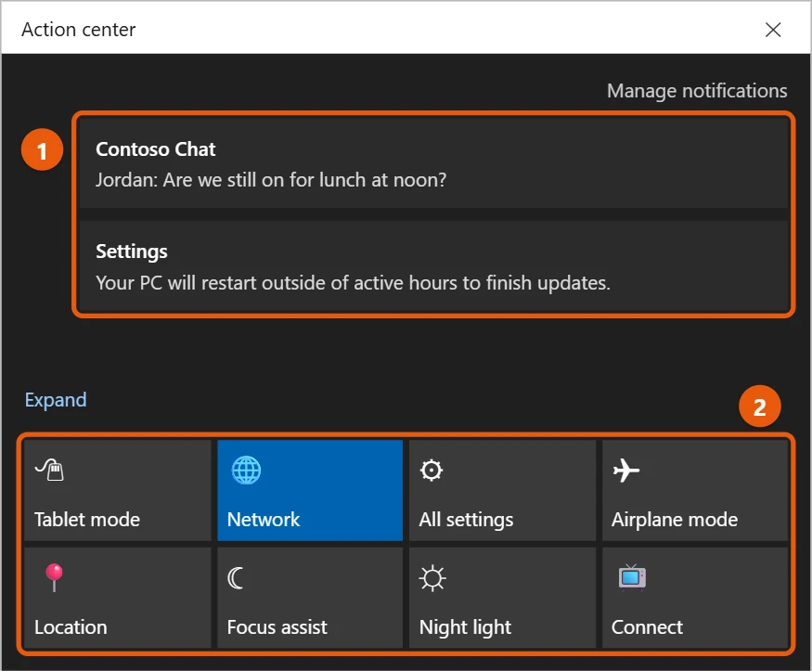Toggle Location label
The image size is (812, 671).
tap(71, 627)
